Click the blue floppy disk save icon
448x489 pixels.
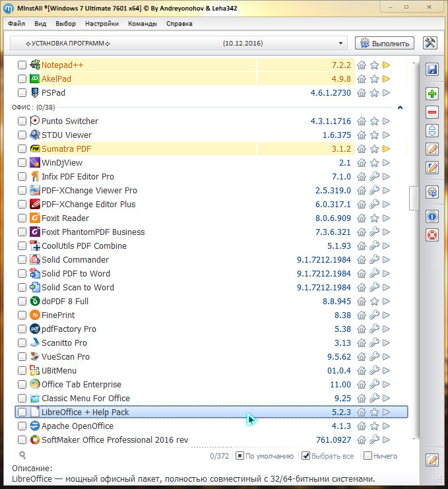[x=432, y=69]
